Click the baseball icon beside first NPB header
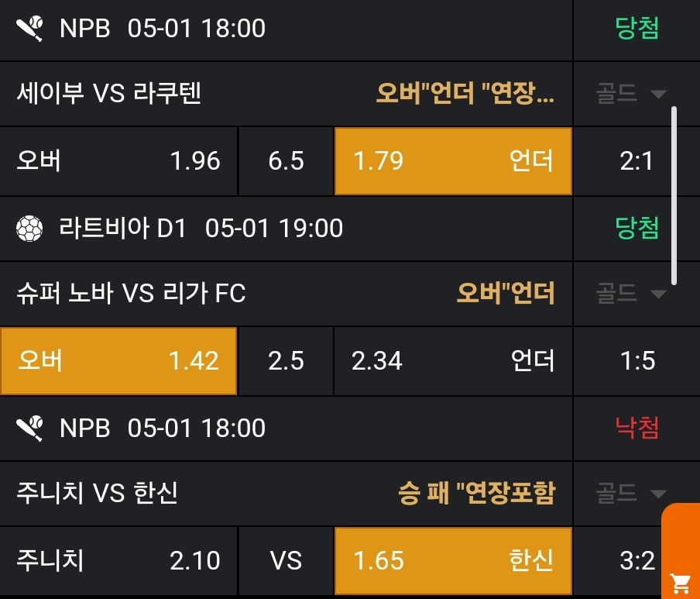Screen dimensions: 700x599 [x=29, y=29]
